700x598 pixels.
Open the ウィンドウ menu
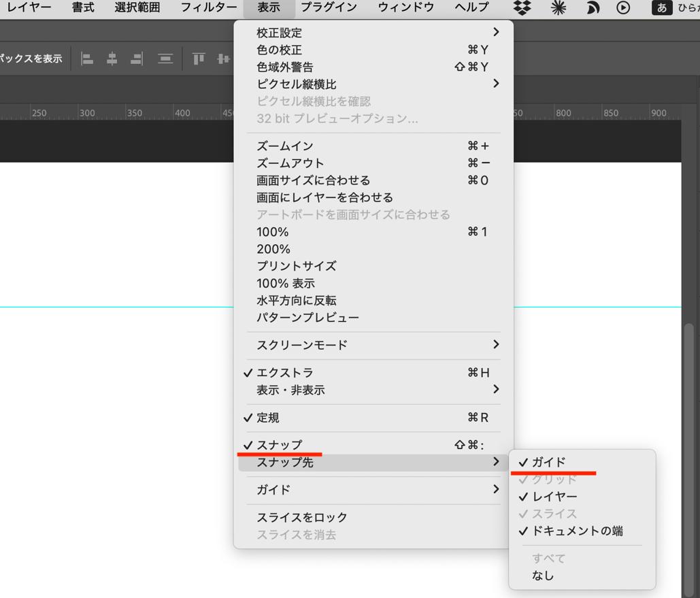(x=406, y=7)
